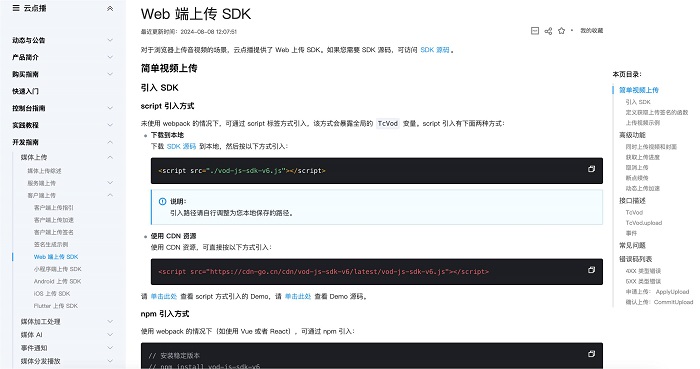Jump to 接口描述 in page contents

(x=632, y=201)
